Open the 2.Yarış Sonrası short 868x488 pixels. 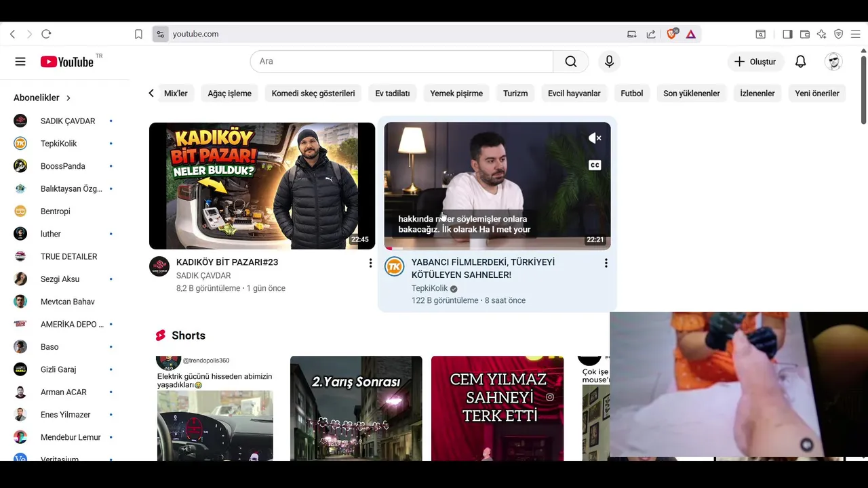(356, 409)
